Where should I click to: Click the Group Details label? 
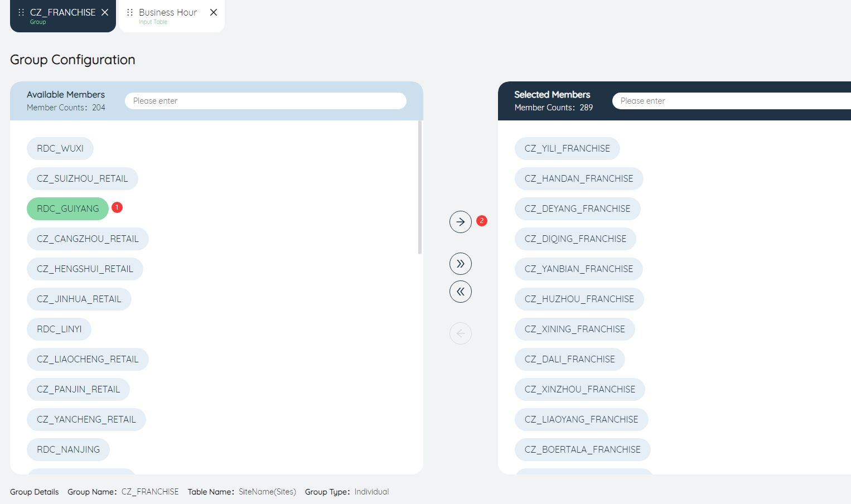click(34, 492)
